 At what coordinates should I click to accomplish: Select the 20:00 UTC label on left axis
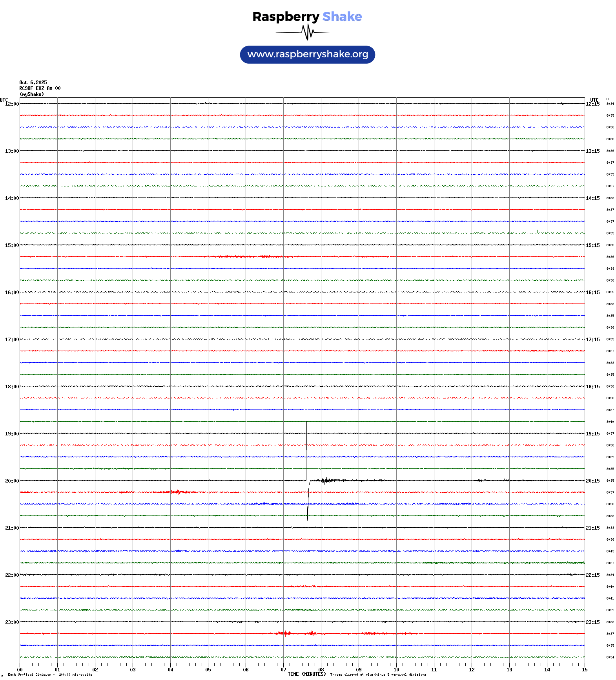pyautogui.click(x=12, y=481)
